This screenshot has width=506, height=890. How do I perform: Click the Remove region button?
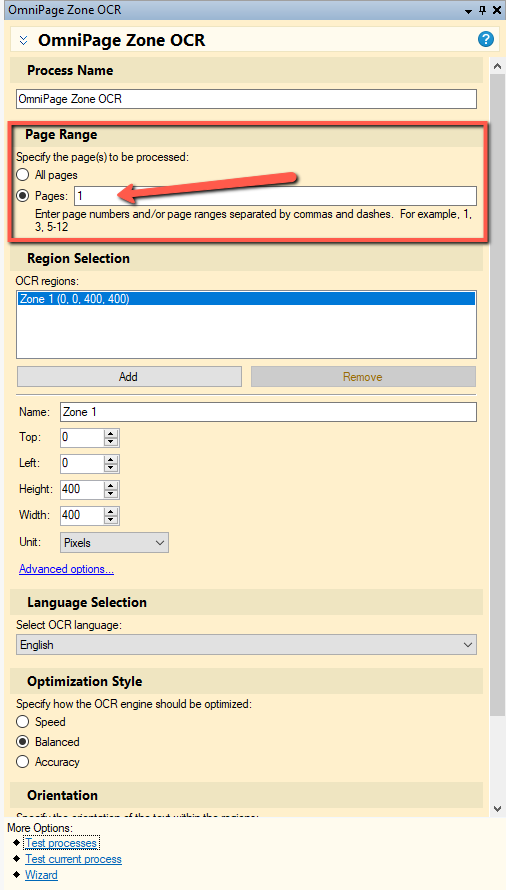coord(363,376)
